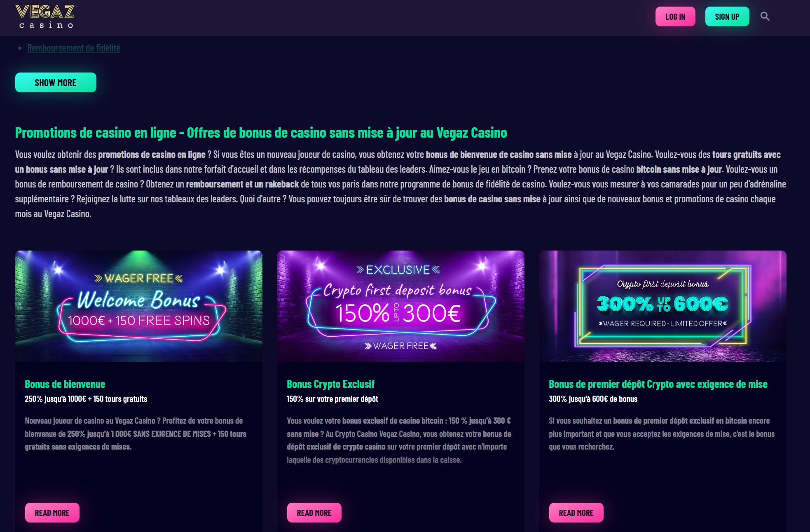The width and height of the screenshot is (810, 532).
Task: Read more about the crypto wager-required bonus
Action: click(x=576, y=513)
